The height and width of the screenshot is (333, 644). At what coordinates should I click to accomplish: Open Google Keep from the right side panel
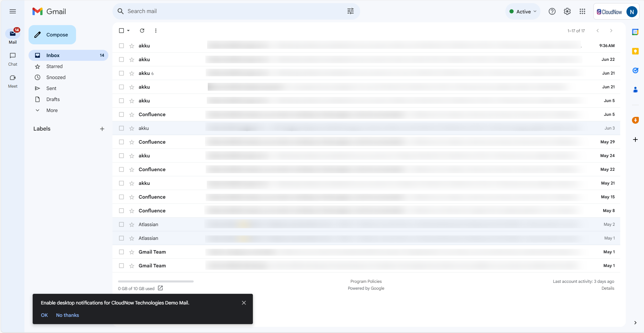coord(635,51)
